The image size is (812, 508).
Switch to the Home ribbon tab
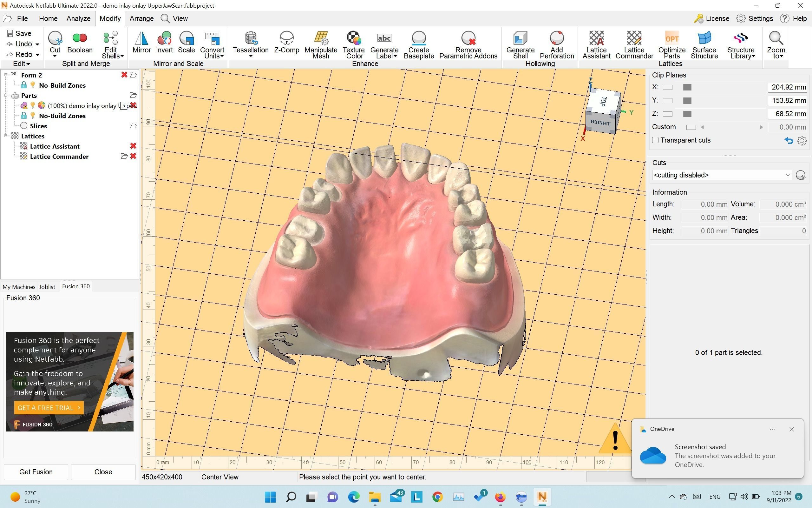pos(48,18)
